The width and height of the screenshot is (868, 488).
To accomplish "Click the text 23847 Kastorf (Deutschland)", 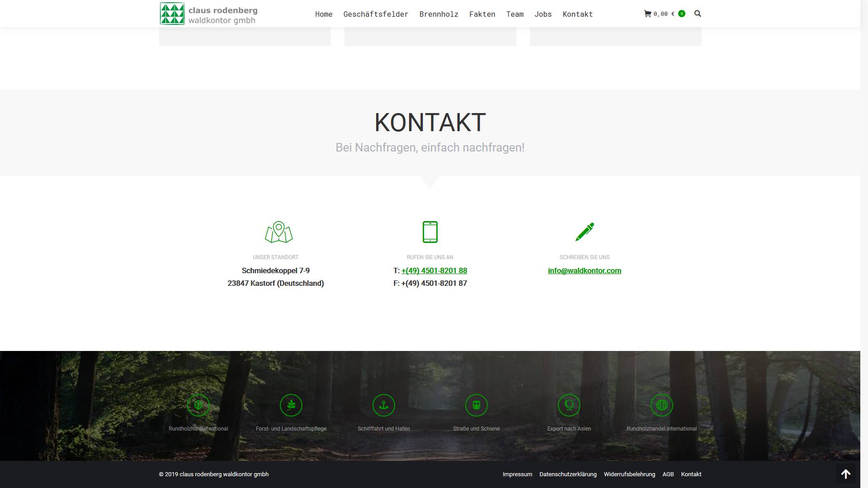I will (x=276, y=283).
